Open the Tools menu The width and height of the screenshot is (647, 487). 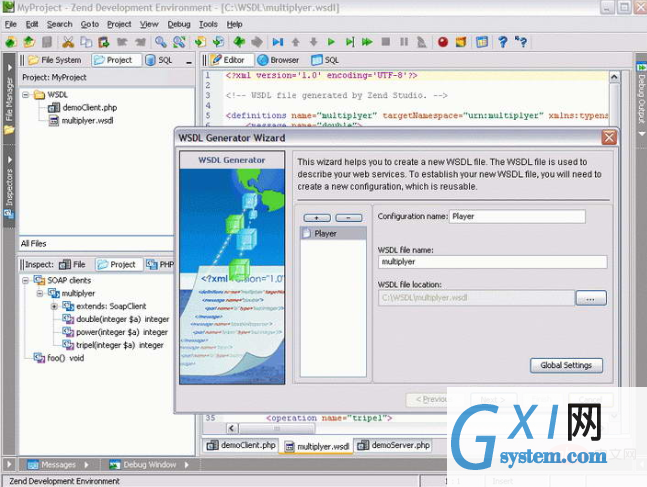[208, 24]
